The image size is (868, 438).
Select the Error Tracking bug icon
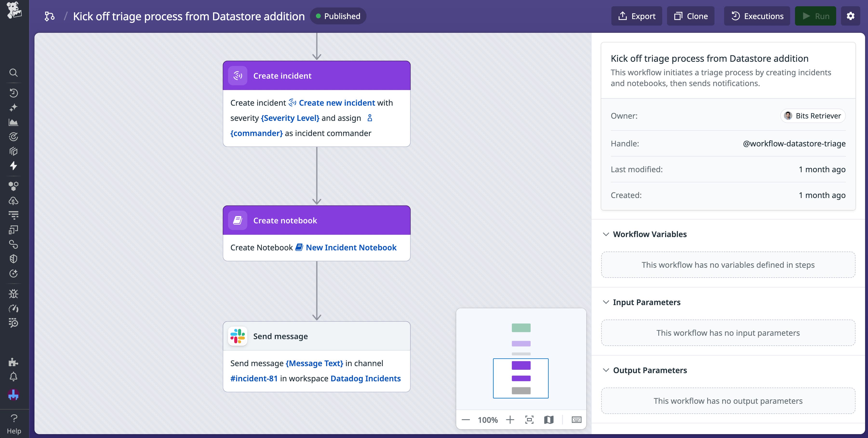tap(13, 294)
